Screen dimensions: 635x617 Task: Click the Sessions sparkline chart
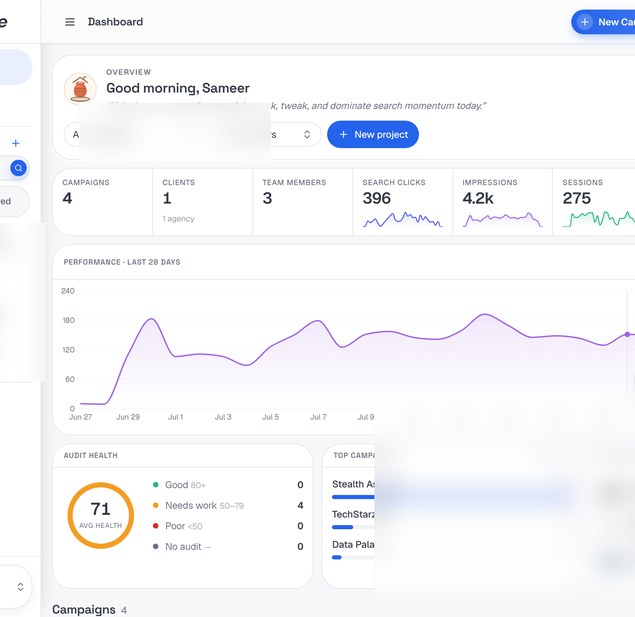pyautogui.click(x=599, y=219)
